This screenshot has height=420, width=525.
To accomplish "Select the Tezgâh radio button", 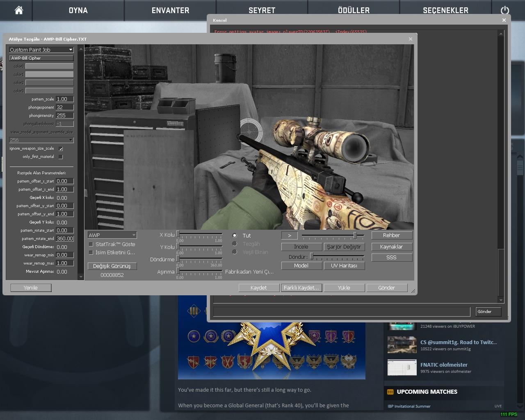I will coord(235,244).
